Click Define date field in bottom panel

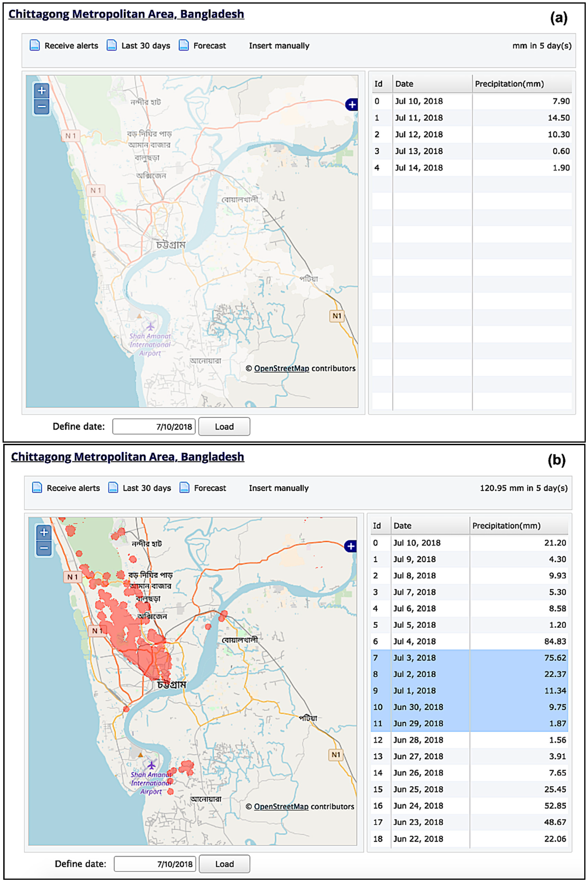point(155,864)
